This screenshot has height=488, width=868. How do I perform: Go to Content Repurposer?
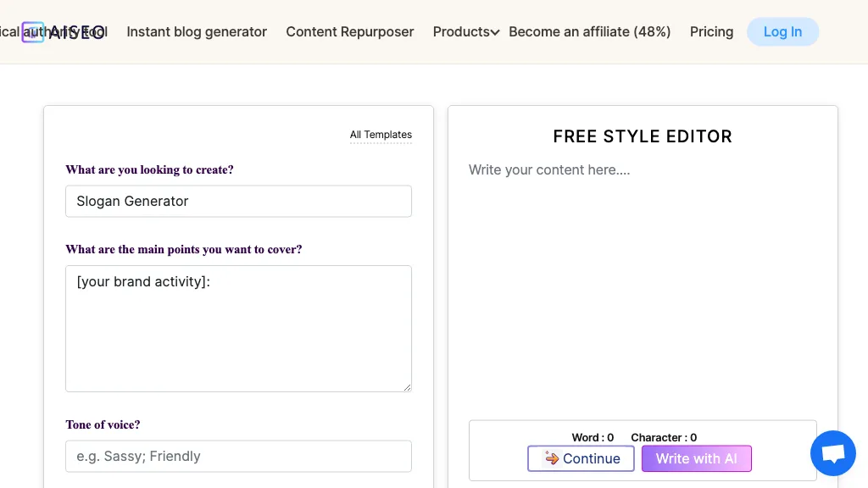pos(349,31)
